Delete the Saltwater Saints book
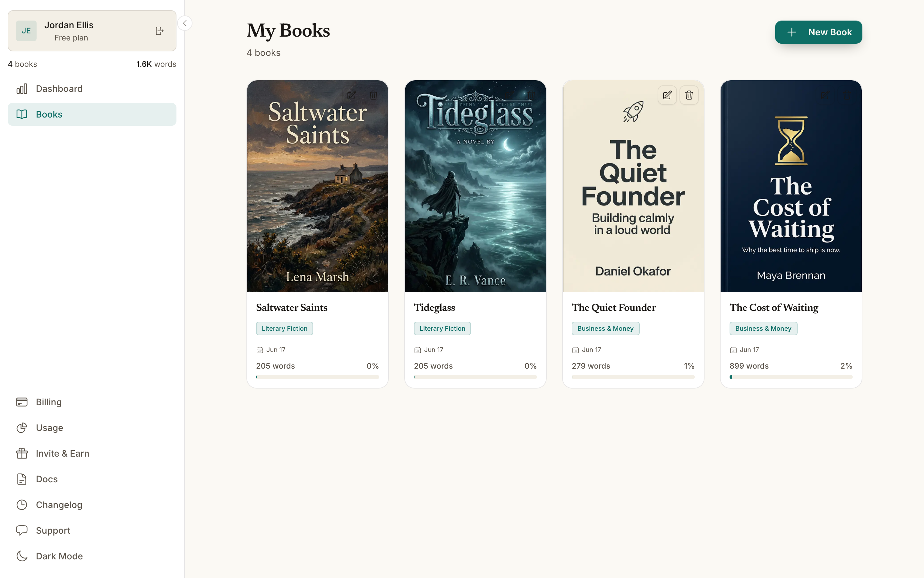Viewport: 924px width, 578px height. (373, 95)
